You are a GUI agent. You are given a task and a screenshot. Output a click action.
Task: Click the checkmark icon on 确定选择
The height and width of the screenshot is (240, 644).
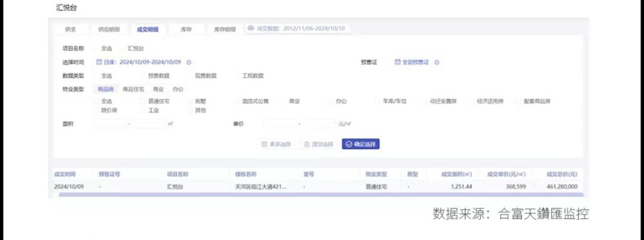click(349, 144)
